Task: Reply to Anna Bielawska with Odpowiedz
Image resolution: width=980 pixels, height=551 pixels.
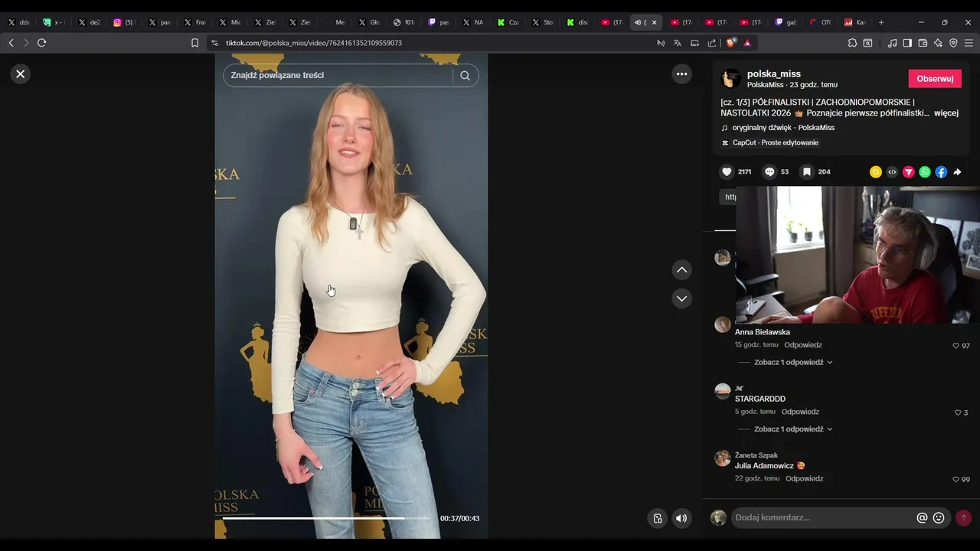Action: tap(803, 345)
